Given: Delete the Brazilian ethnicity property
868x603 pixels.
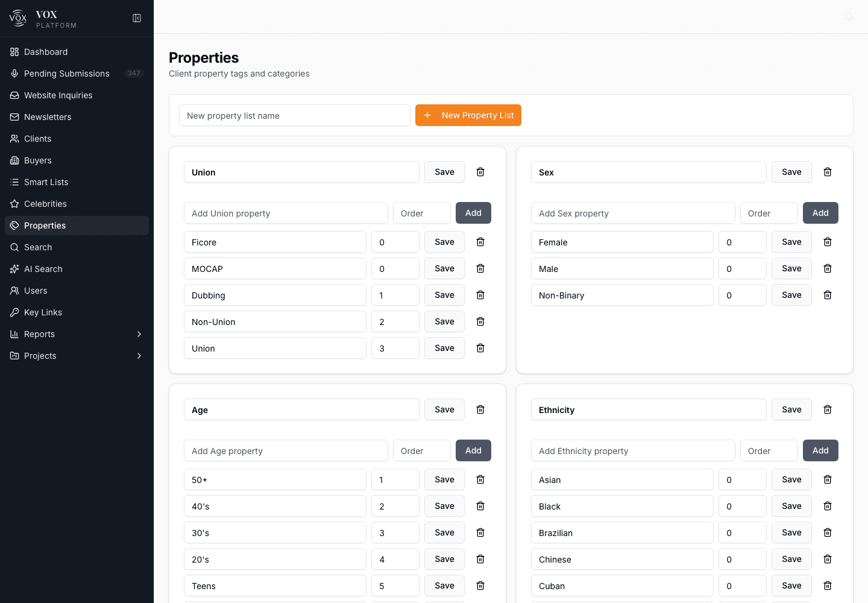Looking at the screenshot, I should 828,532.
